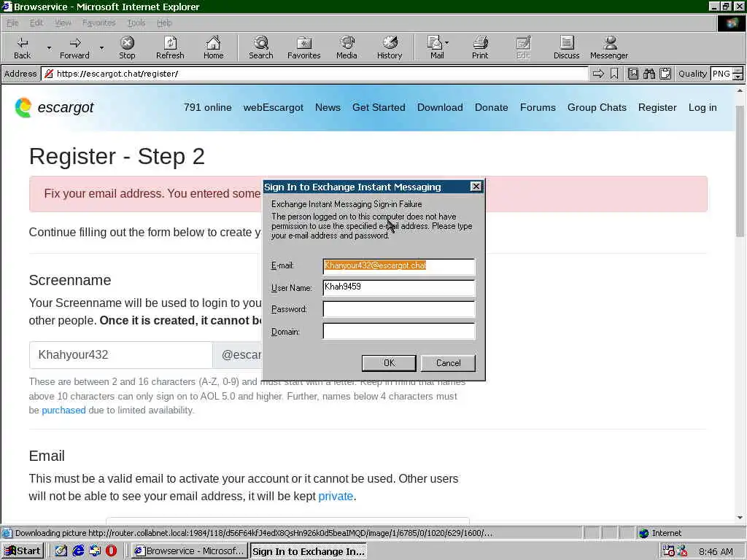
Task: Follow the 'private' link
Action: [336, 496]
